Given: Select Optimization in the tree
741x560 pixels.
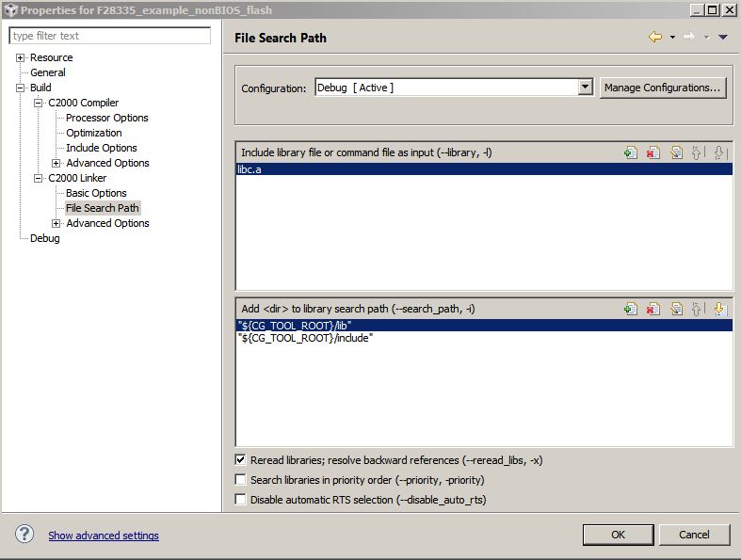Looking at the screenshot, I should [93, 133].
